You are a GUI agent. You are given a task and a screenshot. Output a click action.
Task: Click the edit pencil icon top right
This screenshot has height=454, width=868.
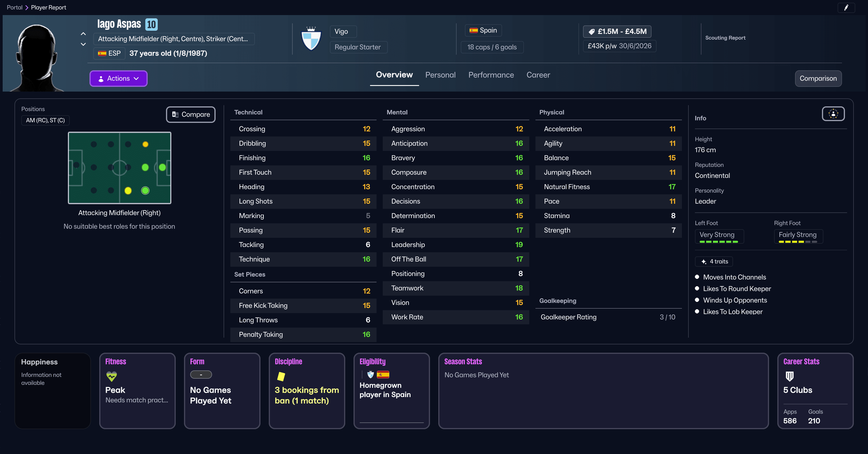846,8
